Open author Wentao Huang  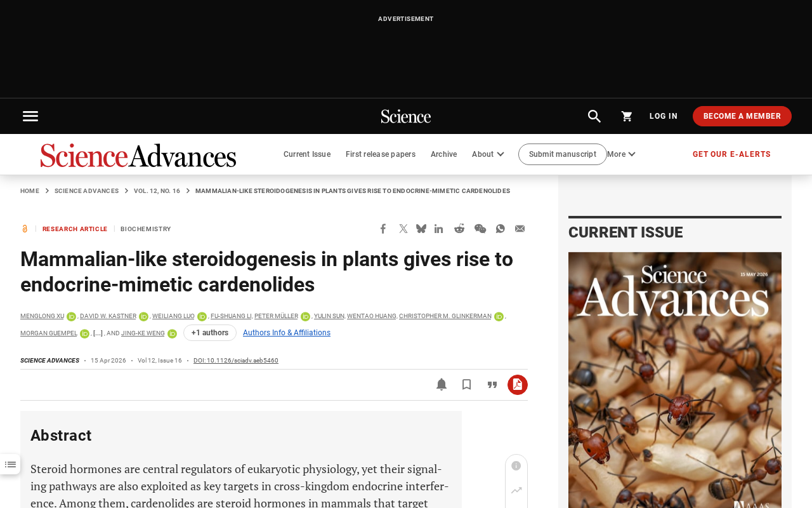(x=372, y=316)
